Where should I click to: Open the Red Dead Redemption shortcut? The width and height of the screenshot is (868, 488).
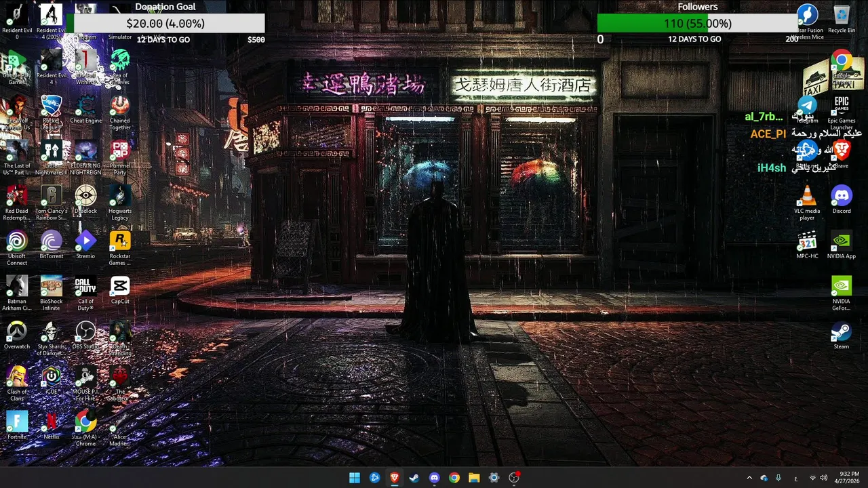click(x=17, y=203)
